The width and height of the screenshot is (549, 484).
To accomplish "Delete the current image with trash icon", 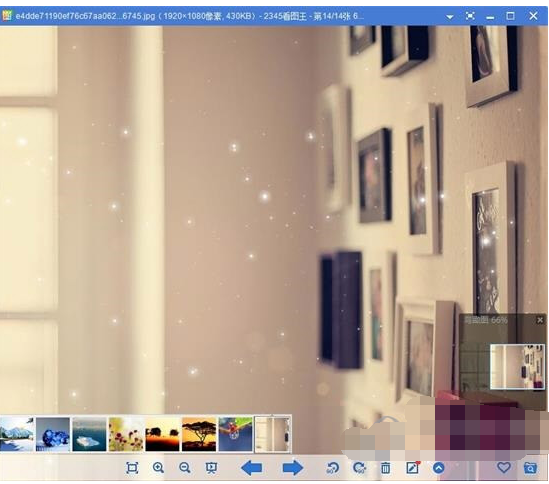I will click(x=385, y=468).
